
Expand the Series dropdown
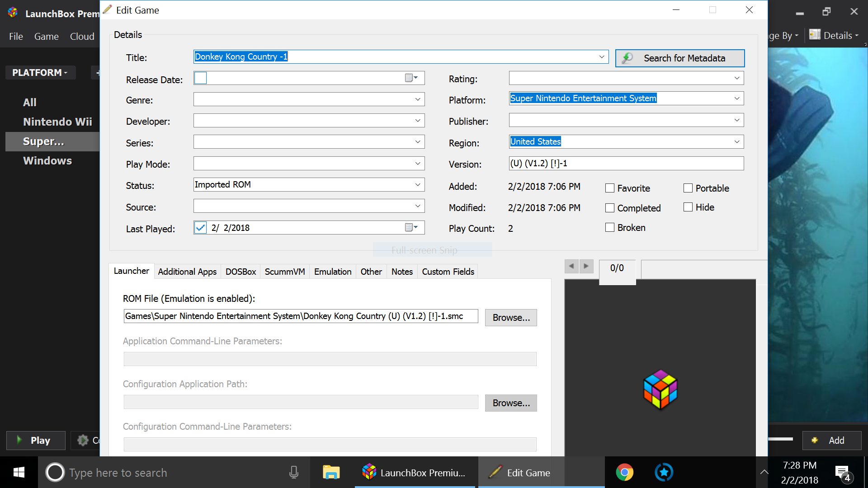point(418,142)
